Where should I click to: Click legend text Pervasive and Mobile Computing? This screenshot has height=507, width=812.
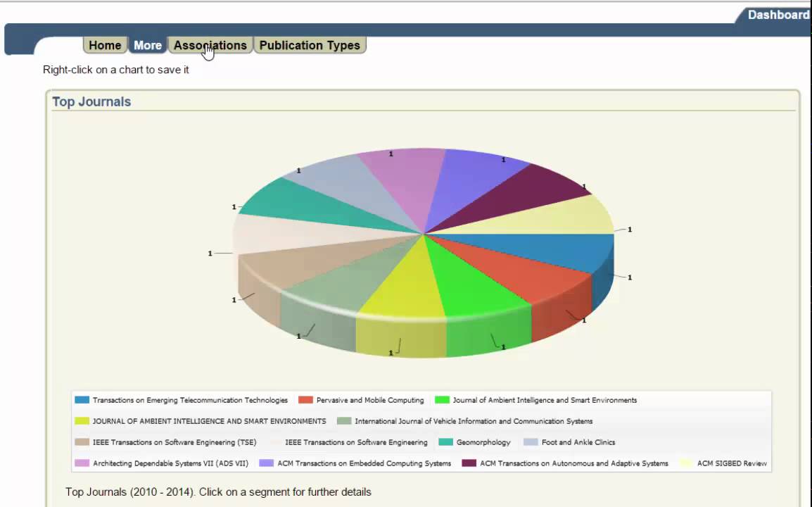(x=370, y=400)
